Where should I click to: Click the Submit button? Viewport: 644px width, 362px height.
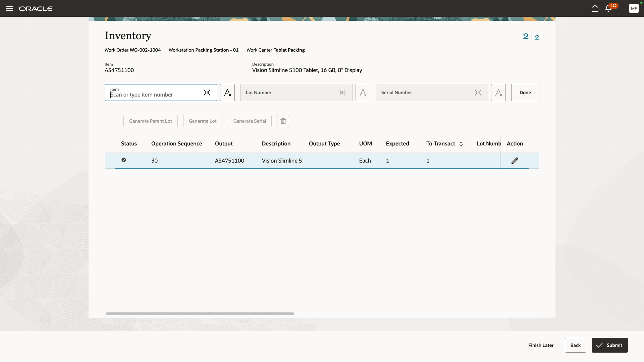pos(609,345)
